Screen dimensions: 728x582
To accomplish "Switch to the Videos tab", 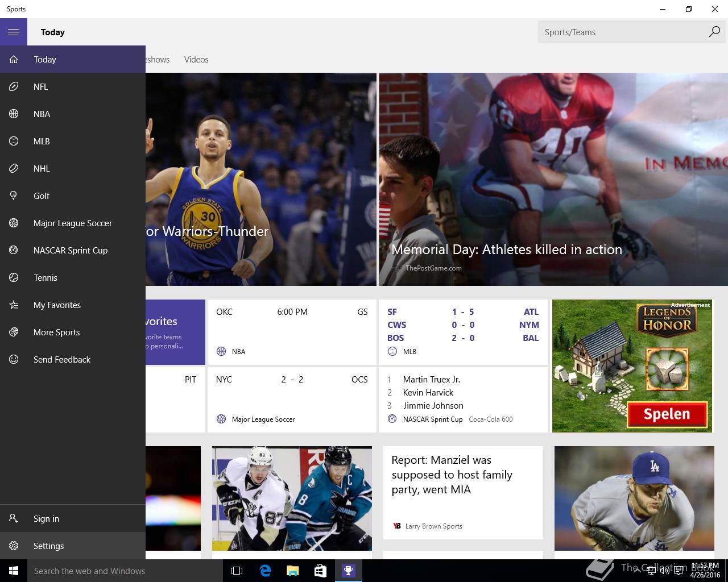I will tap(196, 59).
